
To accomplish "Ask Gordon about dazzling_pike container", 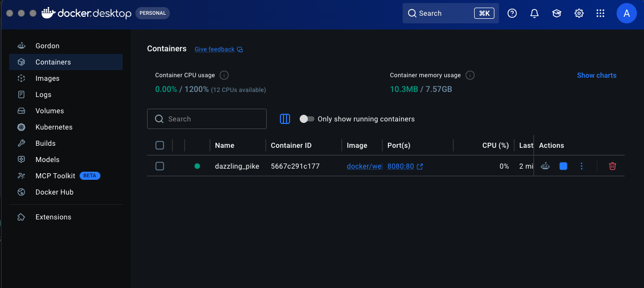I will 545,166.
